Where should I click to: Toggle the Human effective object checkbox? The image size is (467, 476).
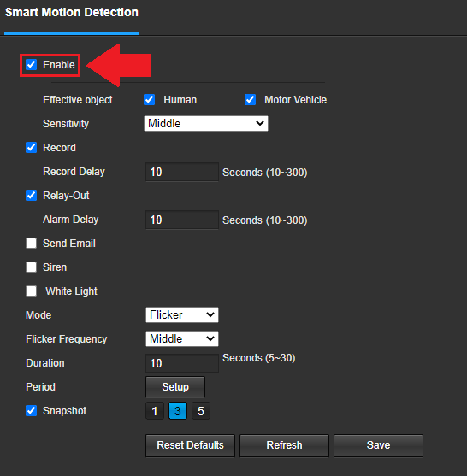(149, 100)
